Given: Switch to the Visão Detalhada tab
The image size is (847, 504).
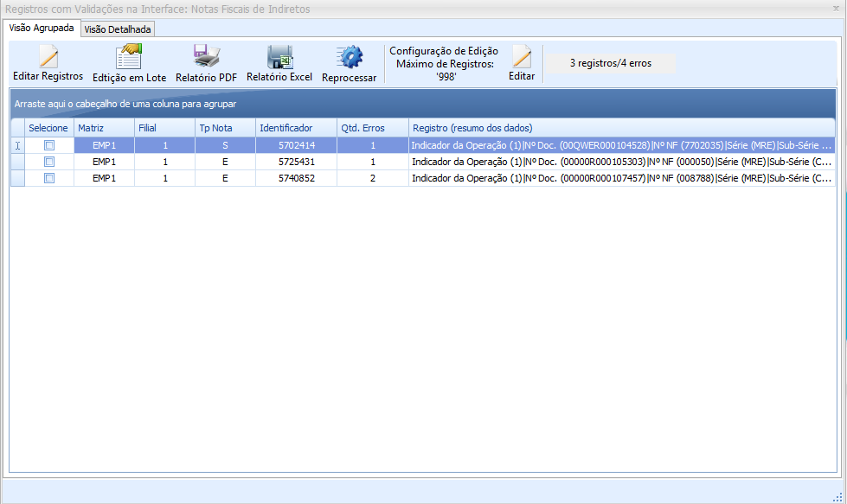Looking at the screenshot, I should [118, 29].
